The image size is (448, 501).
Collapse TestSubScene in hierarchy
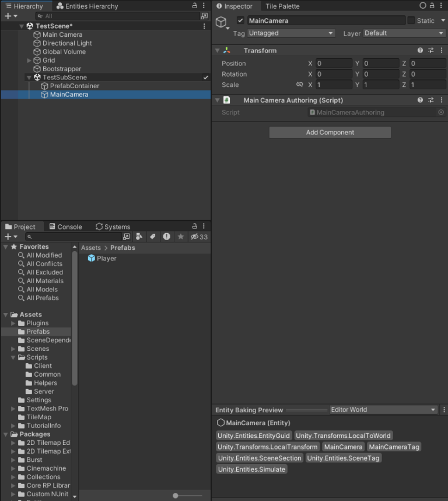(29, 77)
